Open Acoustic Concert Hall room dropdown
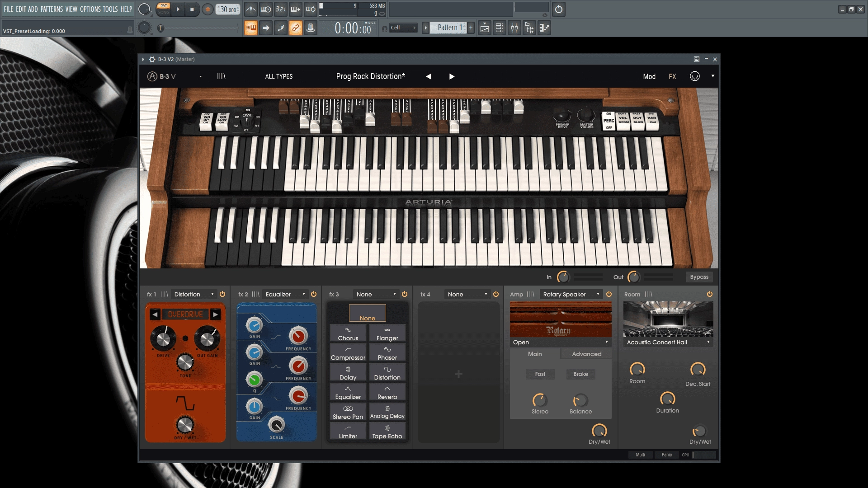Image resolution: width=868 pixels, height=488 pixels. 668,342
